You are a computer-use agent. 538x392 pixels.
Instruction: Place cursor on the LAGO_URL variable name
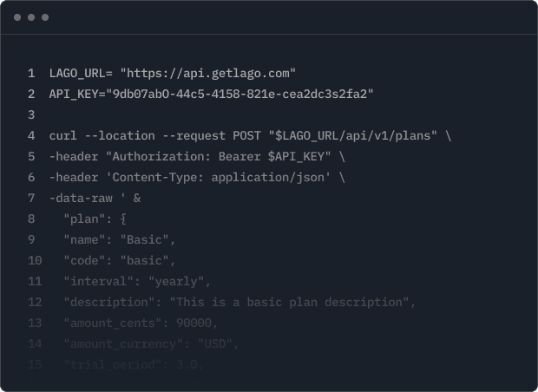click(78, 73)
